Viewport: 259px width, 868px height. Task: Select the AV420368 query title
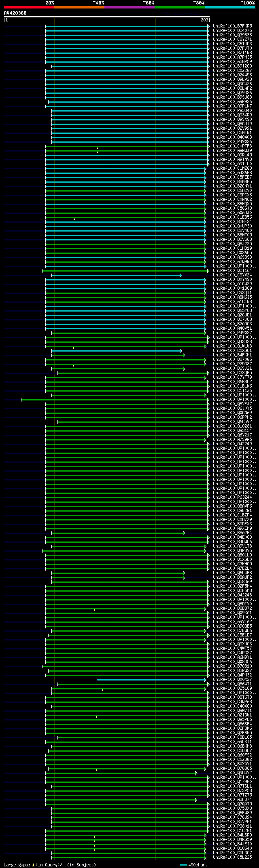coord(15,13)
